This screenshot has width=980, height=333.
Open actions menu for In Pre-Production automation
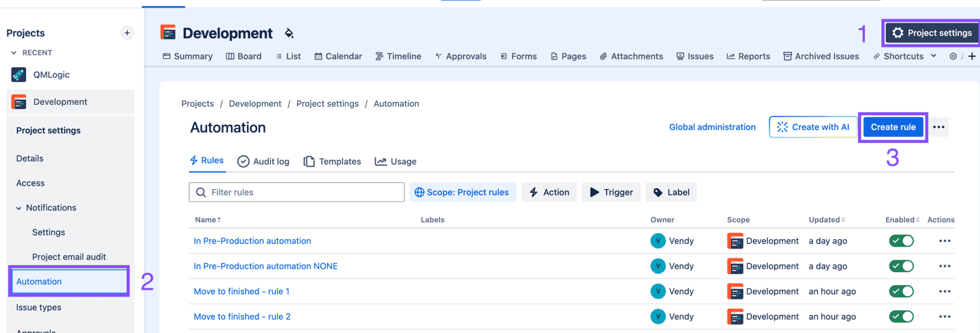click(x=944, y=241)
